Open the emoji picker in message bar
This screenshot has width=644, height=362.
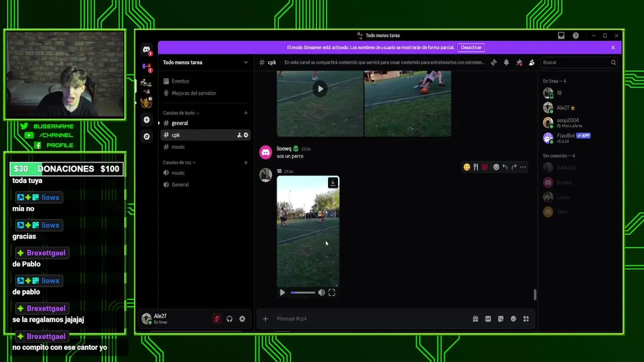point(513,319)
